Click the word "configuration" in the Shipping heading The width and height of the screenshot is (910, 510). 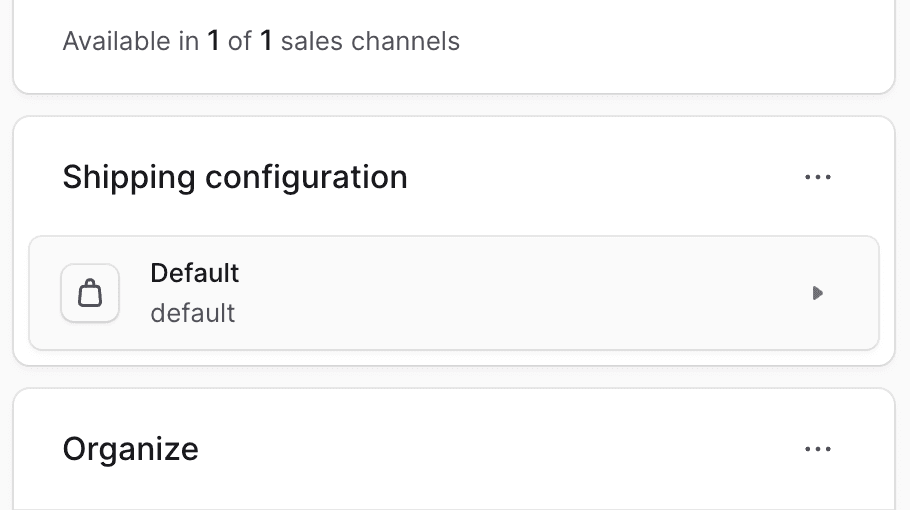[x=306, y=178]
